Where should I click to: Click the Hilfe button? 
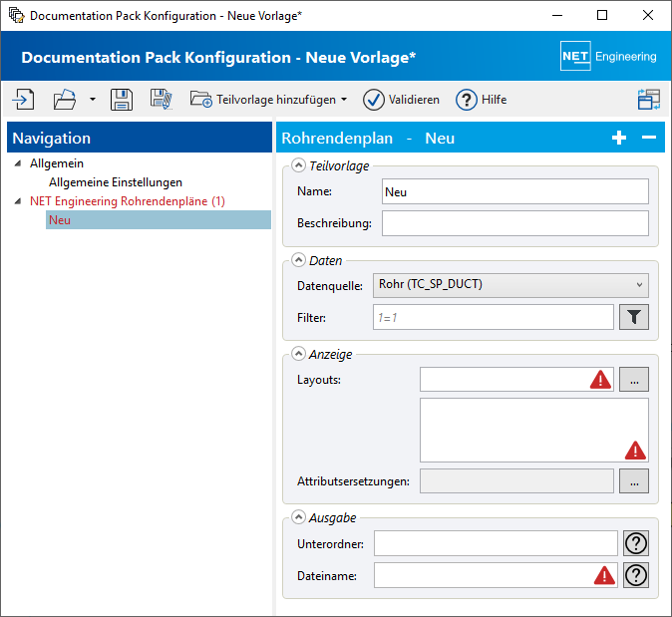[481, 100]
